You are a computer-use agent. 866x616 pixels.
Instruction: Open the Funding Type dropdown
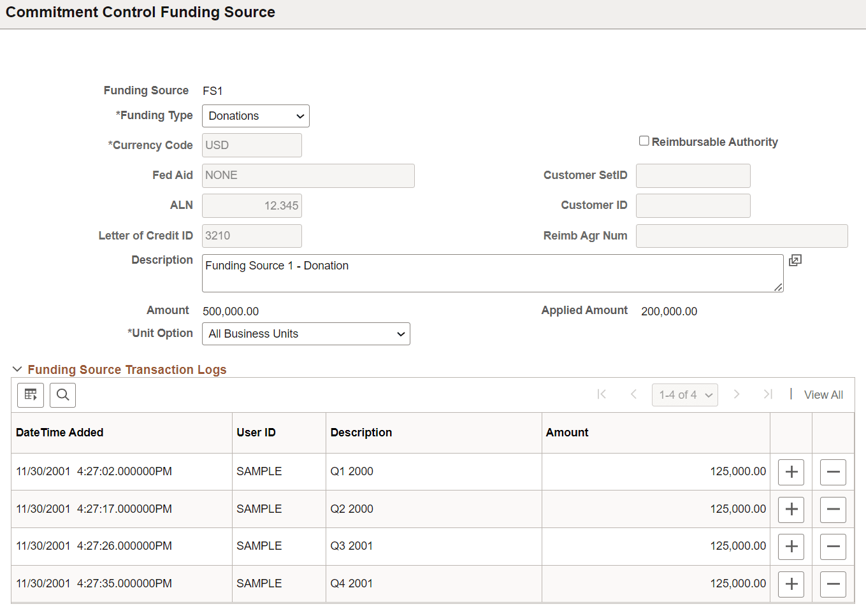(255, 116)
